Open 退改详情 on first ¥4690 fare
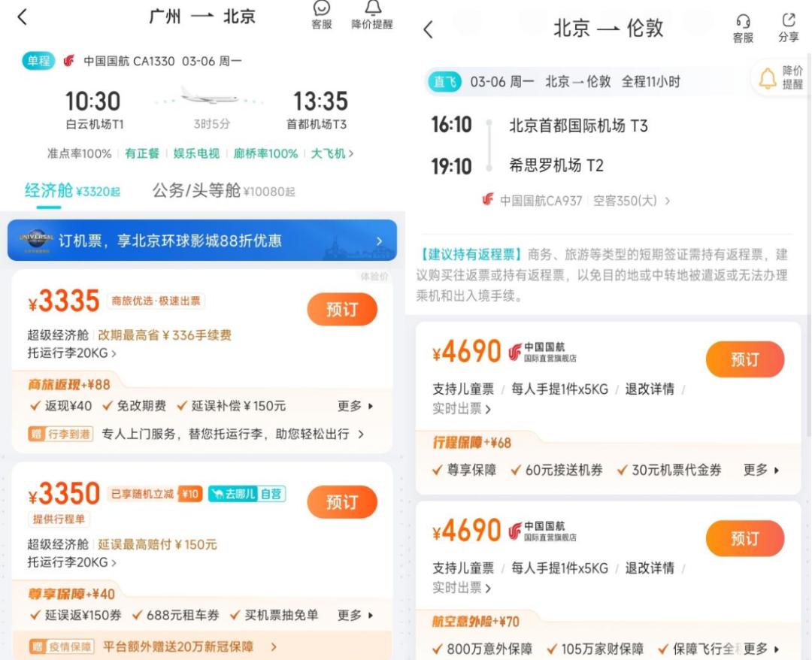This screenshot has width=812, height=660. (650, 389)
